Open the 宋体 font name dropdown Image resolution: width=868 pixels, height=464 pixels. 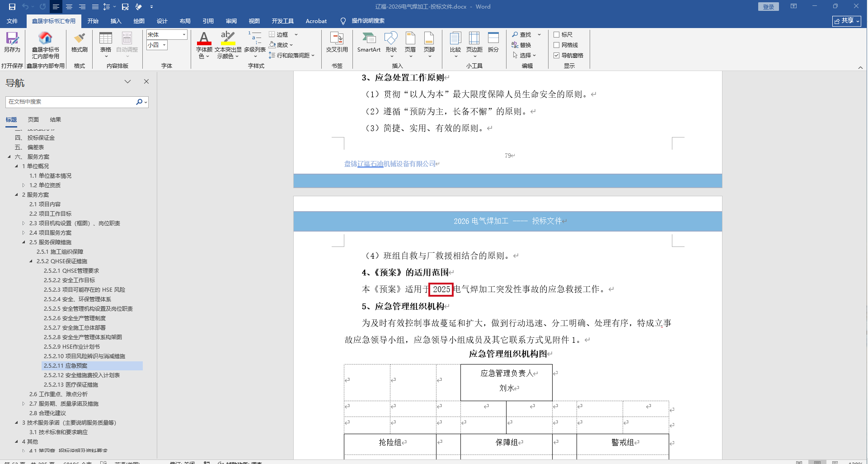[184, 35]
